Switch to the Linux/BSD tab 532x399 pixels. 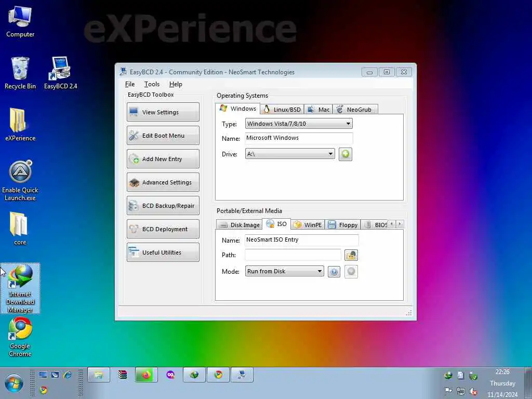(x=282, y=110)
